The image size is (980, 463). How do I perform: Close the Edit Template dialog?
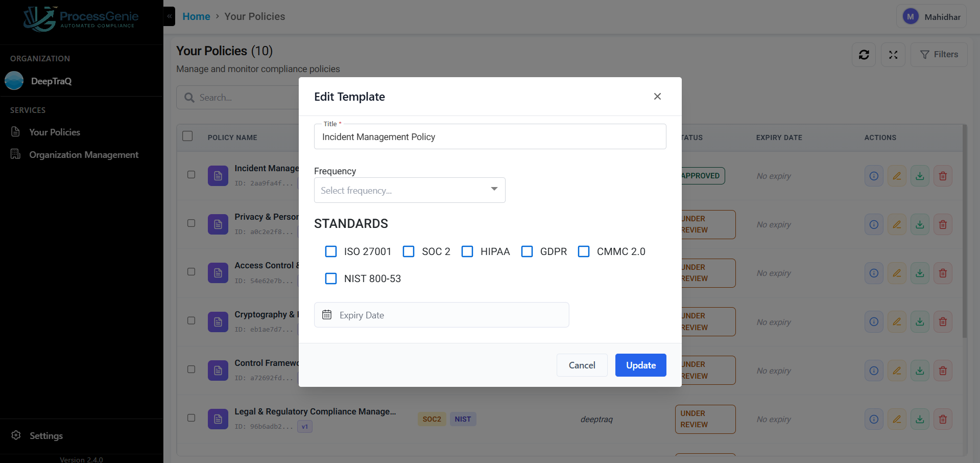(x=657, y=97)
